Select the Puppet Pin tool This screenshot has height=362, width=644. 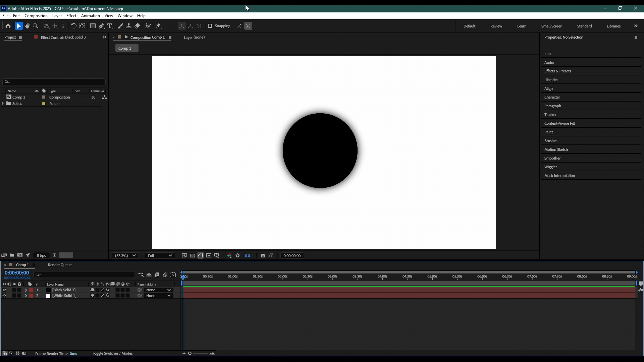159,26
